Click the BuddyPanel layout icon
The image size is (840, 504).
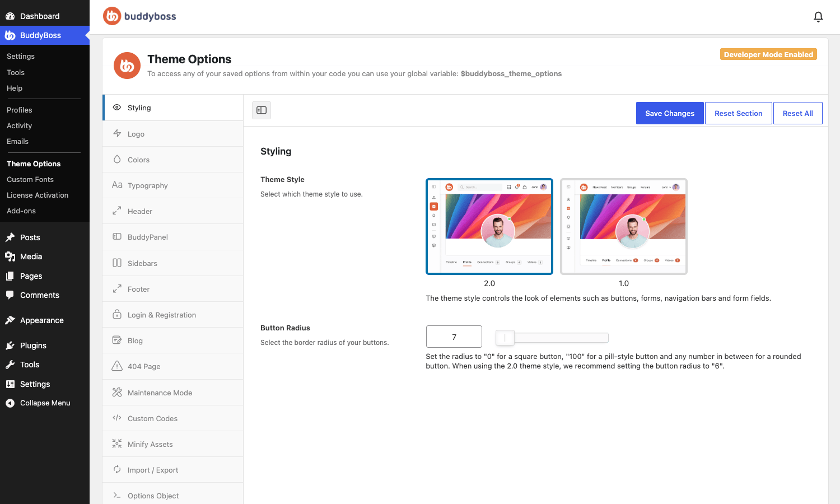coord(117,236)
